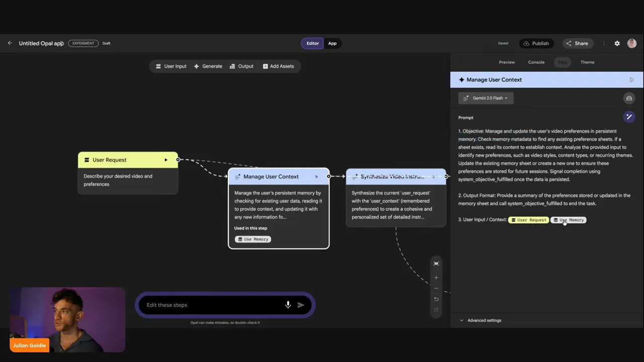Expand Advanced settings section
The image size is (644, 362).
(x=480, y=320)
